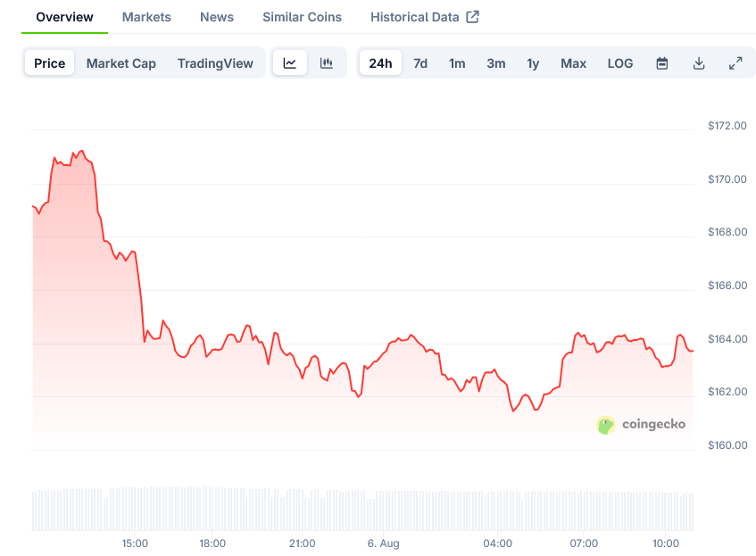Click the 21:00 time label
756x556 pixels.
(x=303, y=544)
